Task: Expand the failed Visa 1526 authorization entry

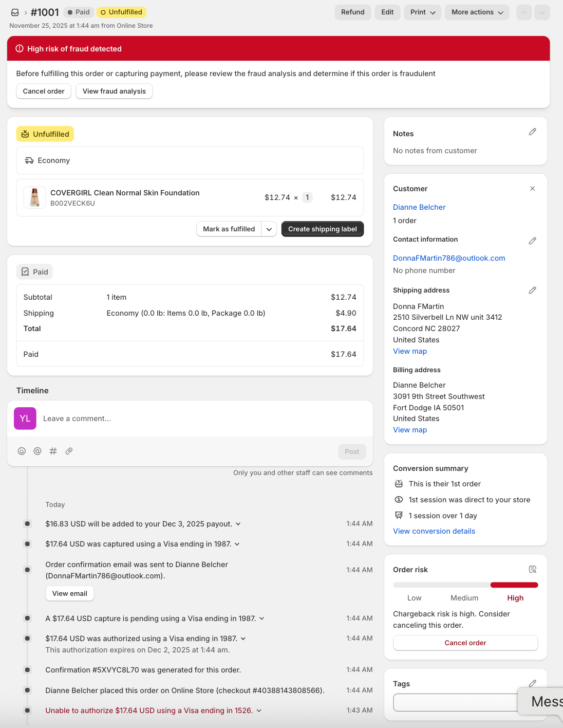Action: [259, 711]
